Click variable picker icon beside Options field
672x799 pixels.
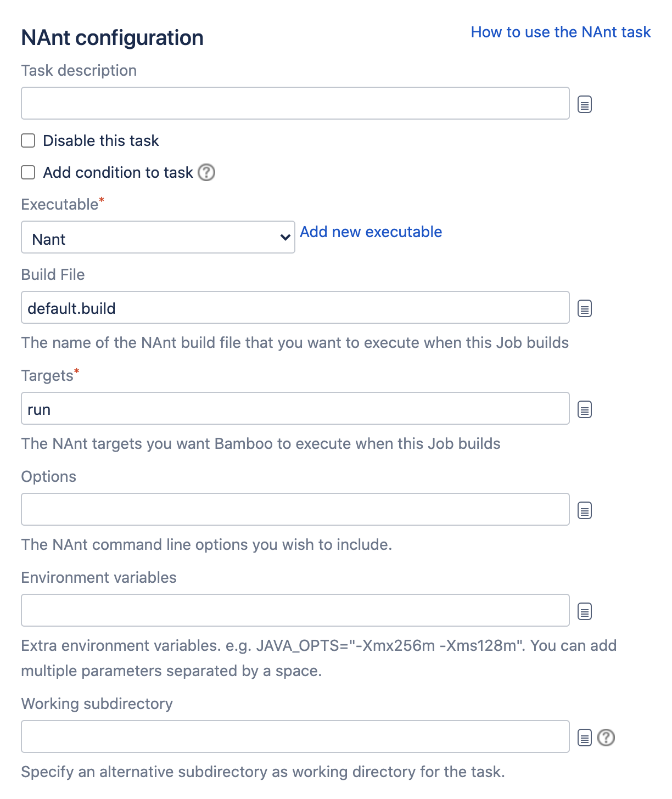click(585, 511)
